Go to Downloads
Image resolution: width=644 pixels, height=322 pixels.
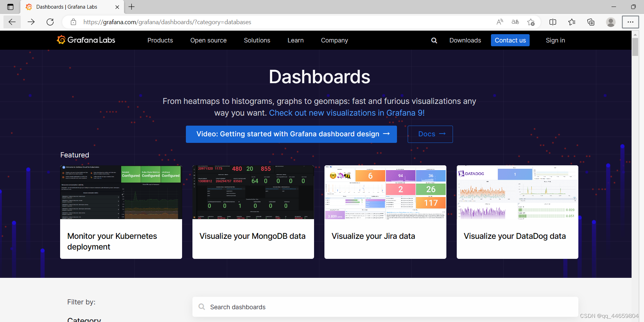465,40
